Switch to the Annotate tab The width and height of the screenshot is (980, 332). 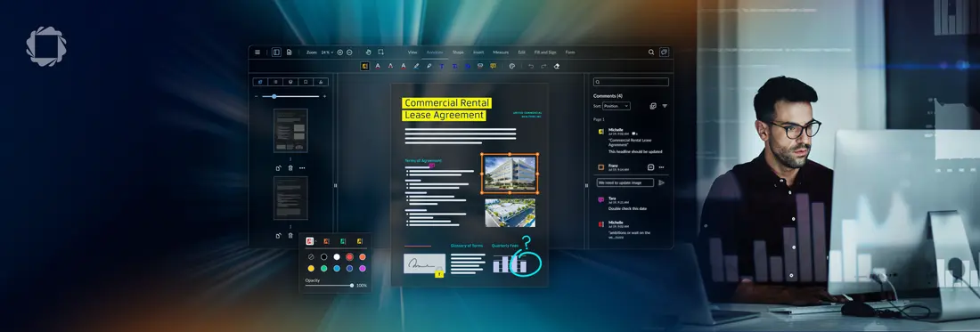pos(435,53)
